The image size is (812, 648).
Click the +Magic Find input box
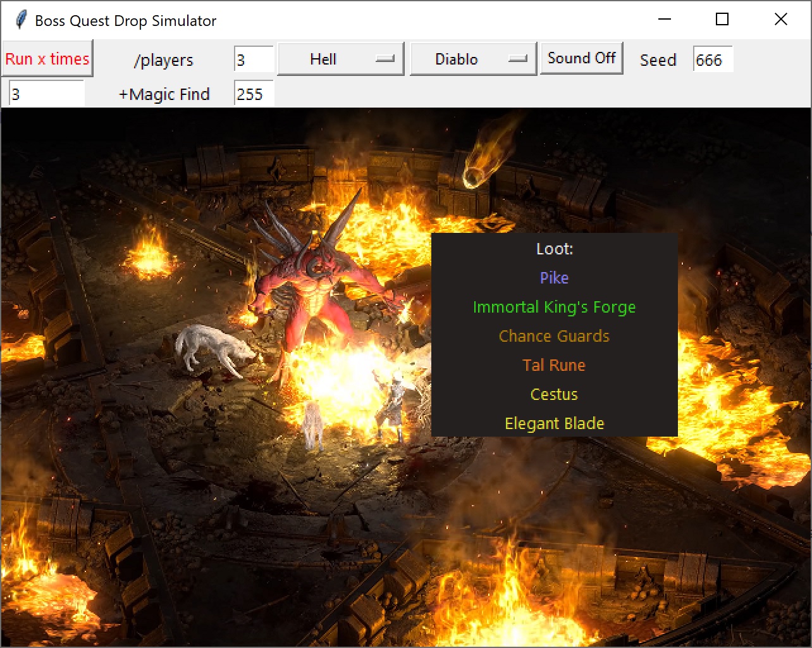(253, 94)
